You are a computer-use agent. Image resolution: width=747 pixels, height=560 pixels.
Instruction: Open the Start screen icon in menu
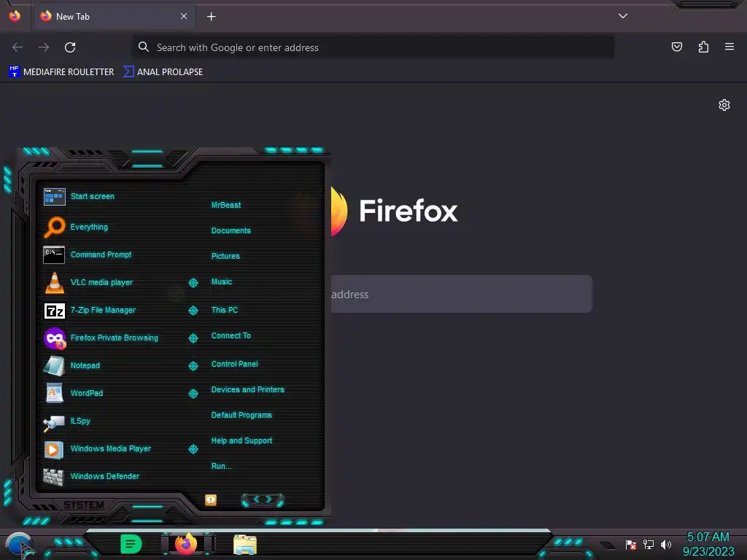[x=54, y=197]
